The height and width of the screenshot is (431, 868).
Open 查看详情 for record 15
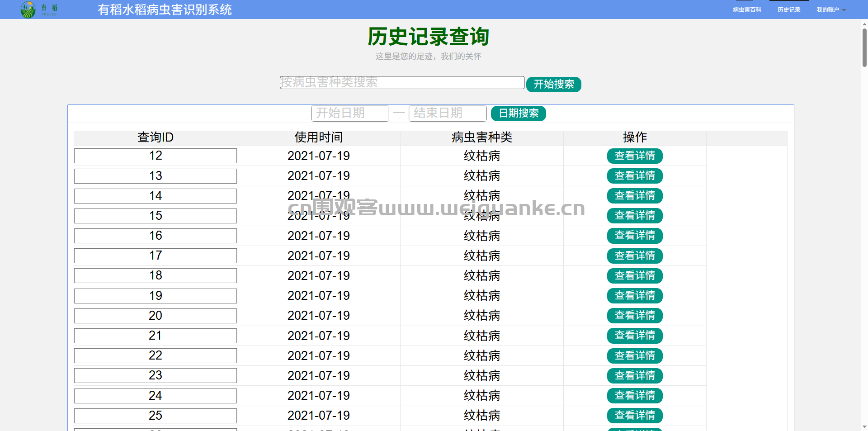coord(634,216)
